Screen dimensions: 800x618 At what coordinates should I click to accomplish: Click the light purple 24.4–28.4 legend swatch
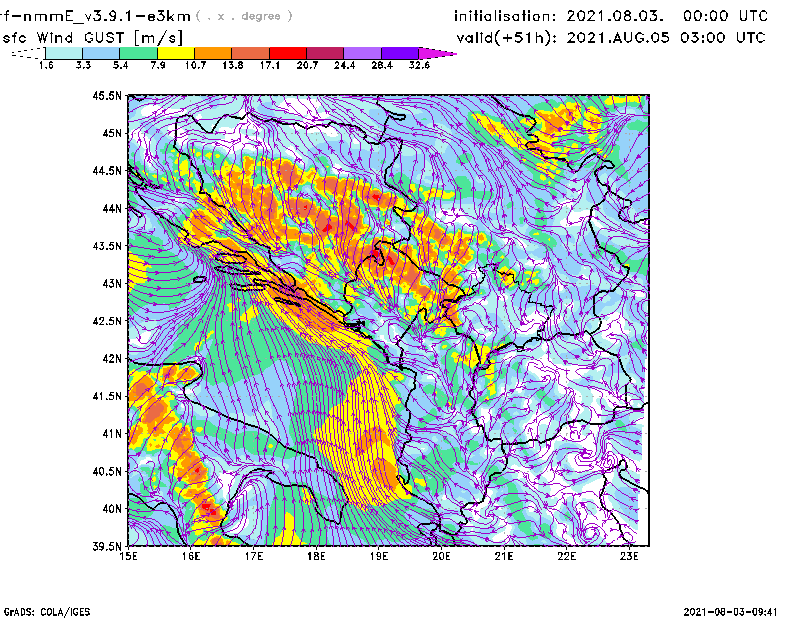point(363,53)
